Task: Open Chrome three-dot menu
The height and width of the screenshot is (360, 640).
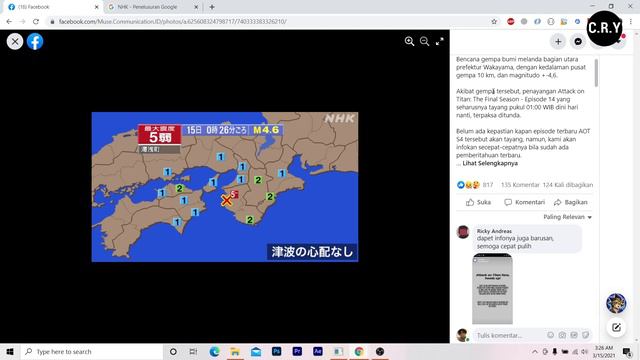Action: point(631,21)
